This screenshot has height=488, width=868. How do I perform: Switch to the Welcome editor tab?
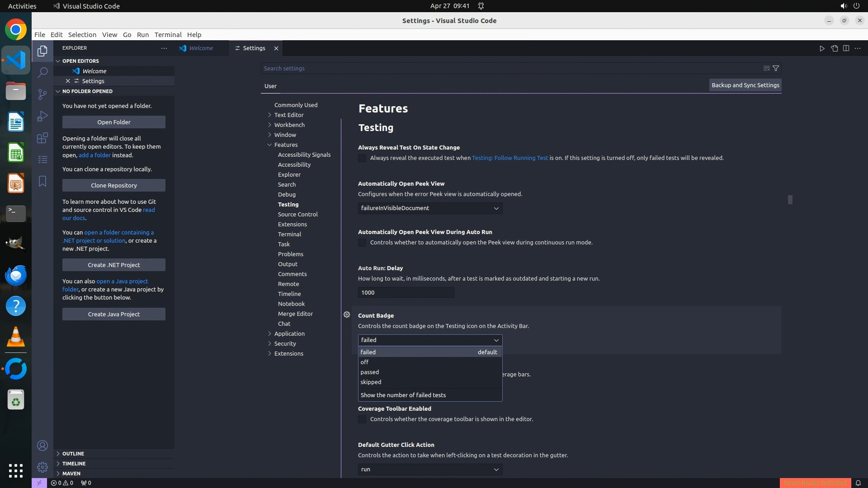point(201,48)
